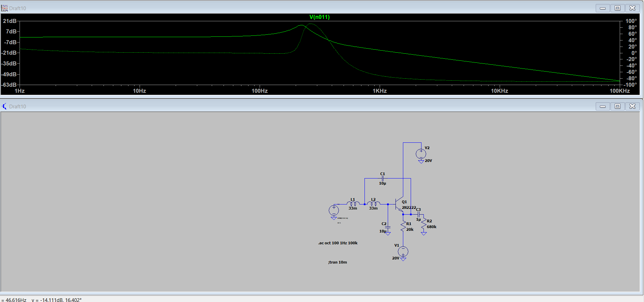Select the V2 voltage source symbol
Screen dimensions: 644x302
[x=421, y=154]
